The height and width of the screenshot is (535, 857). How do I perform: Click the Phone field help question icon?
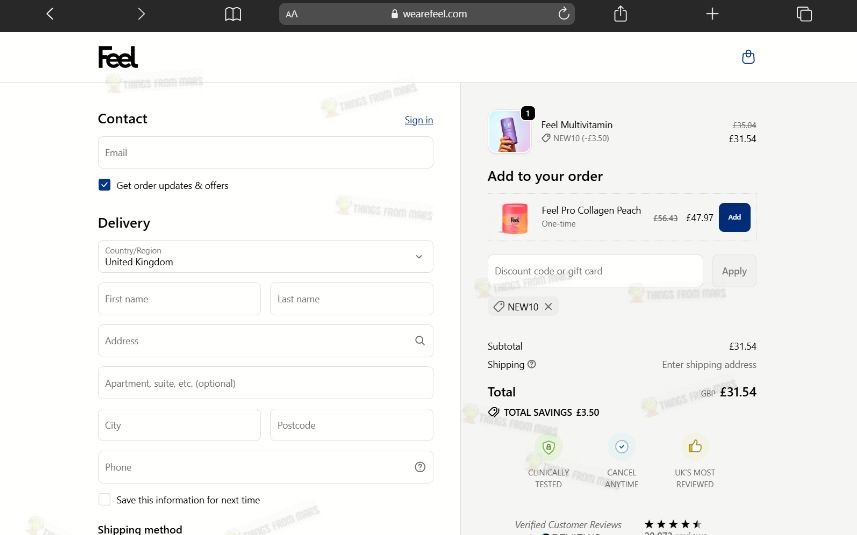(420, 467)
